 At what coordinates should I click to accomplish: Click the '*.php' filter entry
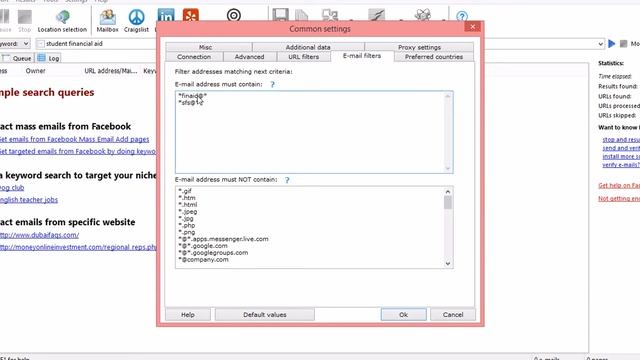(187, 225)
